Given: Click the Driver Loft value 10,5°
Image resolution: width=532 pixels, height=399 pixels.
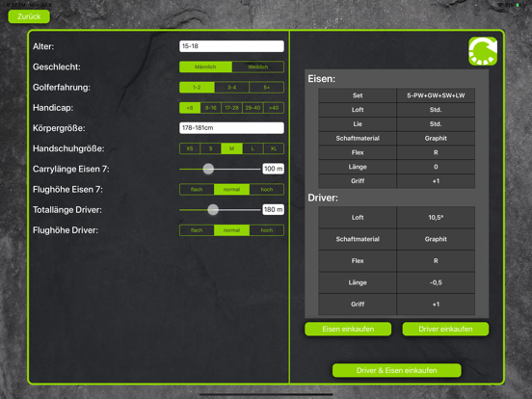Looking at the screenshot, I should 436,217.
